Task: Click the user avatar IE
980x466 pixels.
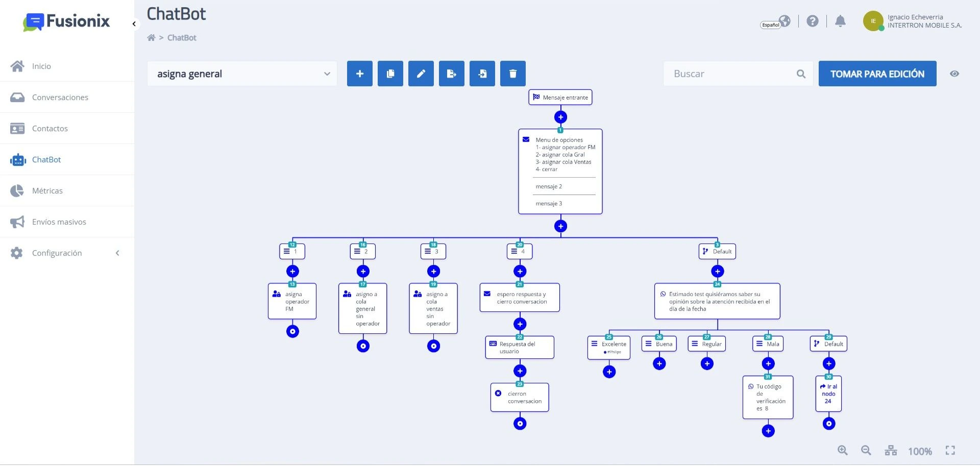Action: tap(873, 21)
